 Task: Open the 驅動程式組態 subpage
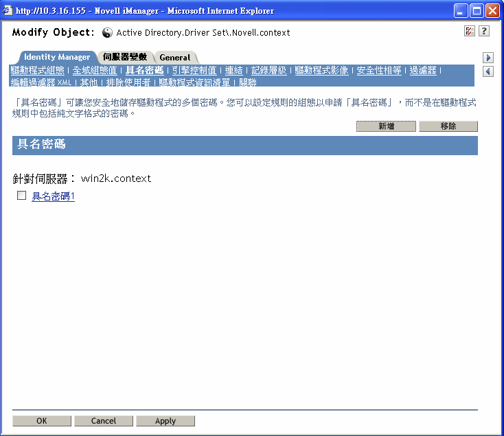point(37,70)
